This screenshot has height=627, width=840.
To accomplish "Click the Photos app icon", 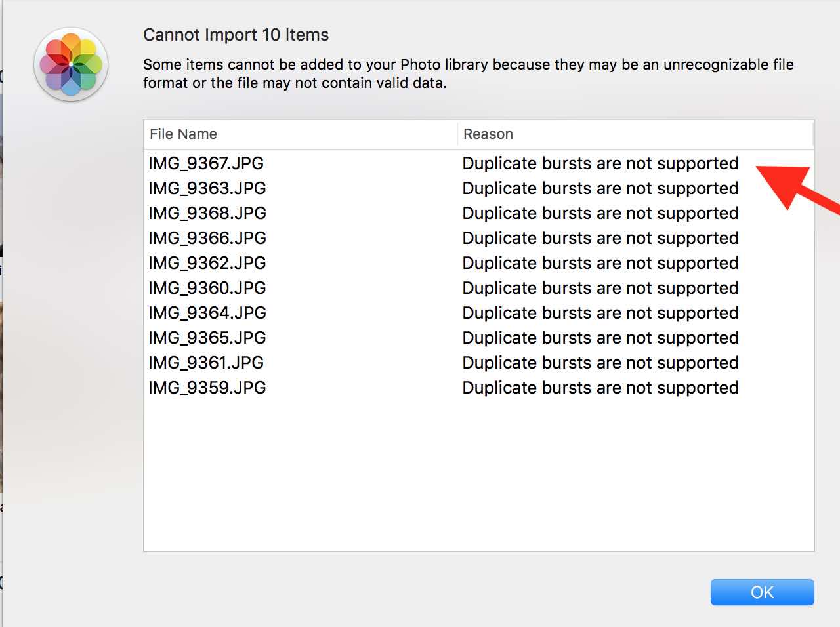I will click(71, 64).
